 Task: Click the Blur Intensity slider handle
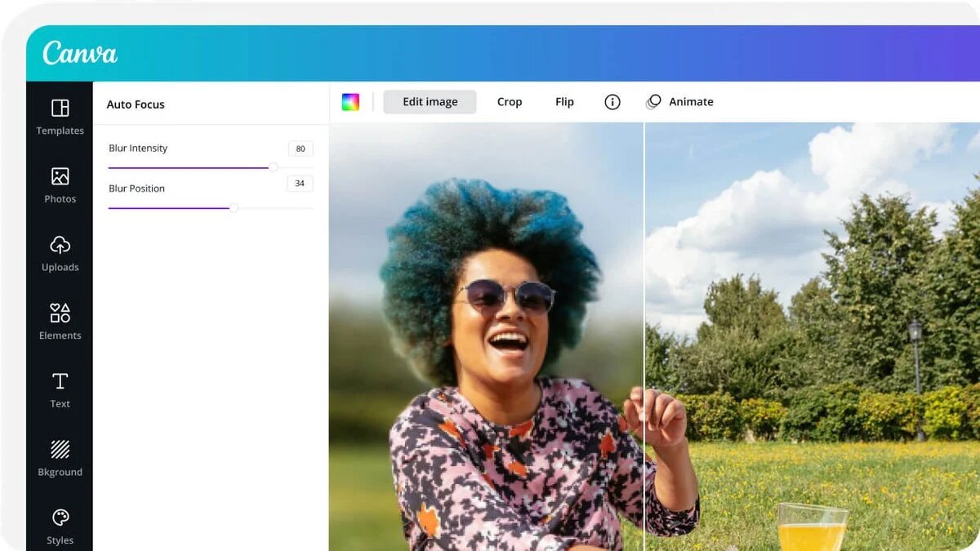pos(273,167)
